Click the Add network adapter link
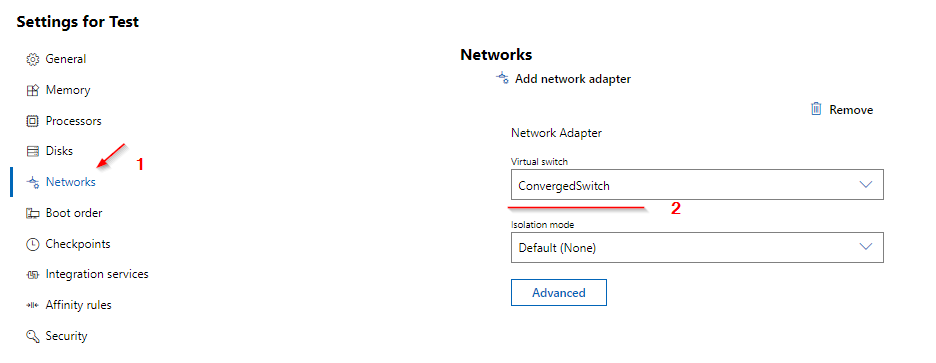Image resolution: width=936 pixels, height=363 pixels. [572, 78]
